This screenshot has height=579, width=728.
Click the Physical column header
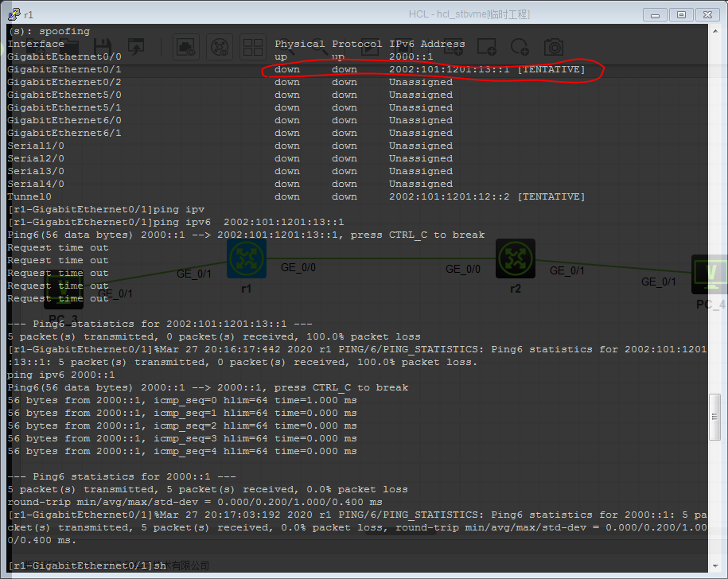299,44
